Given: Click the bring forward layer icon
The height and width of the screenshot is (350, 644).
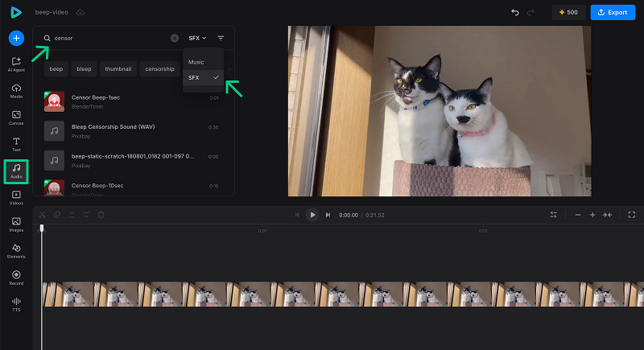Looking at the screenshot, I should point(72,215).
